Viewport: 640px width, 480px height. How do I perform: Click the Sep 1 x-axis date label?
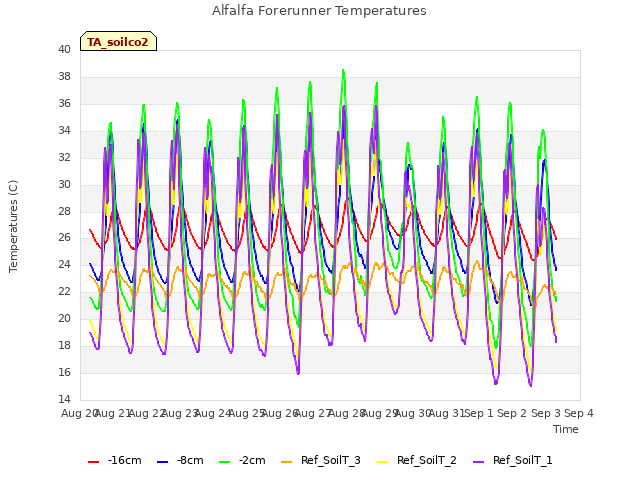tap(479, 413)
